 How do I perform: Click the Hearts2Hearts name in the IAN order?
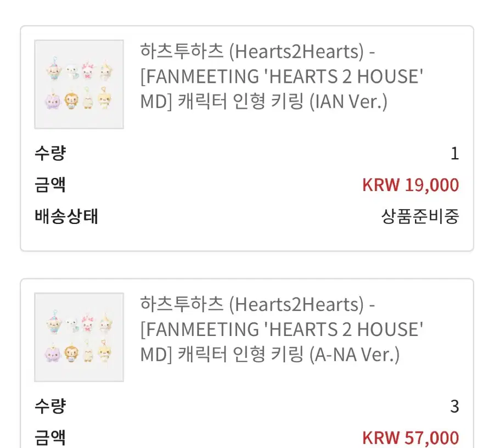(x=296, y=52)
